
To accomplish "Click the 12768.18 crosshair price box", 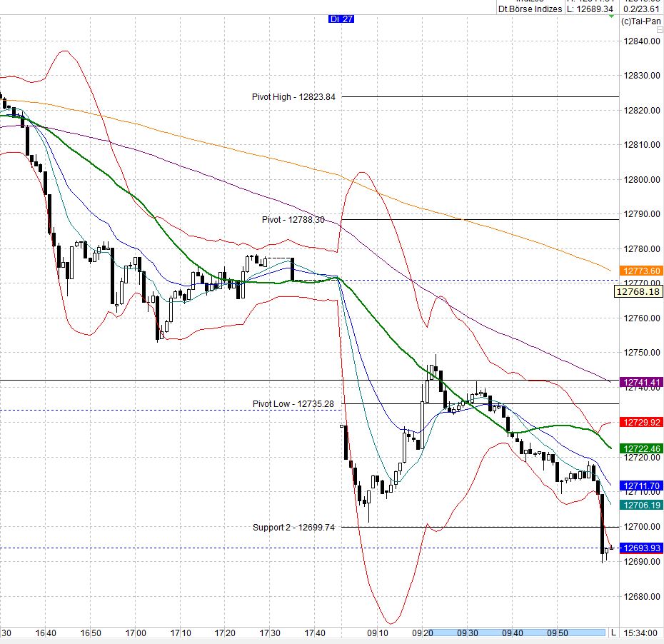I will point(638,292).
